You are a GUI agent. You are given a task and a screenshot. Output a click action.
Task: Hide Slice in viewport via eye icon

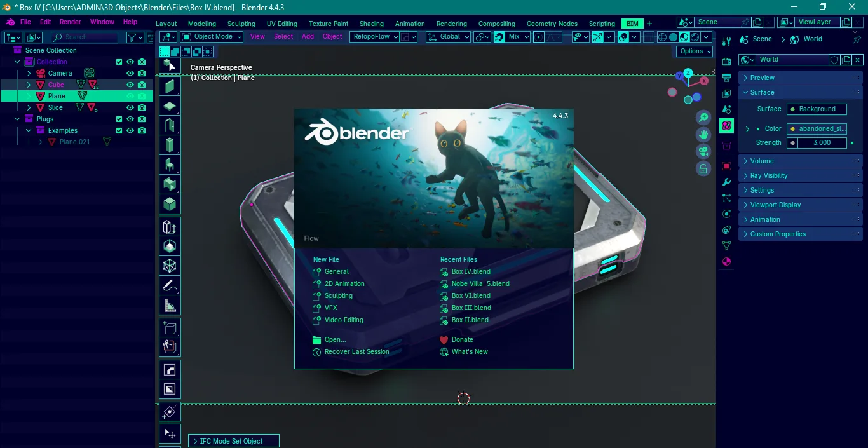[130, 108]
